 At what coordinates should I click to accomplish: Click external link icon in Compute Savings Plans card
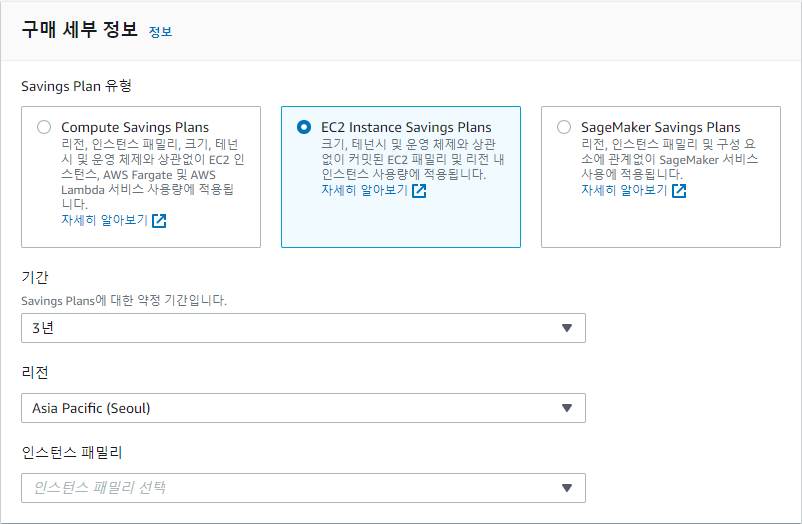pos(159,221)
